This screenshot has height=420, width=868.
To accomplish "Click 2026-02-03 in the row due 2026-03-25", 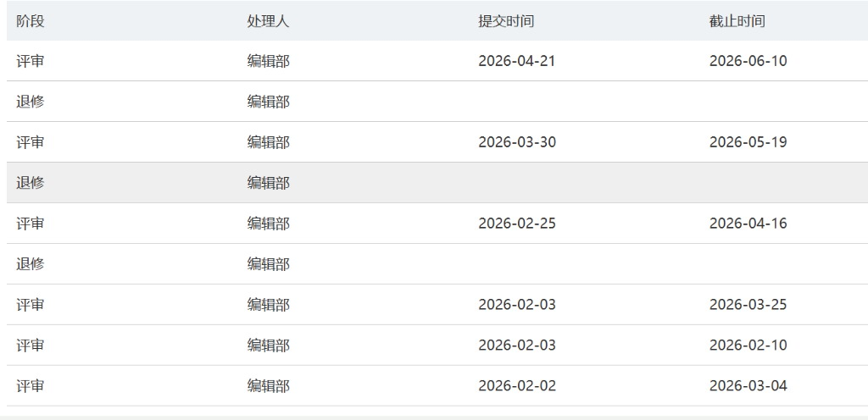I will (517, 305).
